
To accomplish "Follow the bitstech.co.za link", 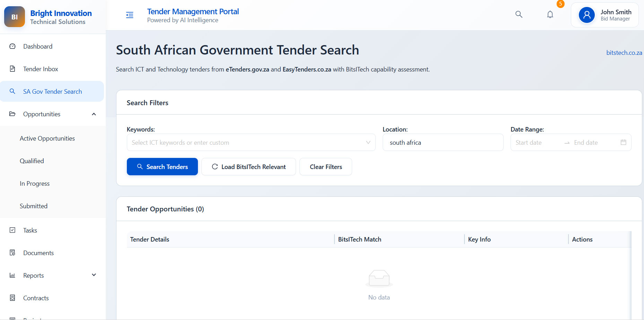I will coord(624,53).
